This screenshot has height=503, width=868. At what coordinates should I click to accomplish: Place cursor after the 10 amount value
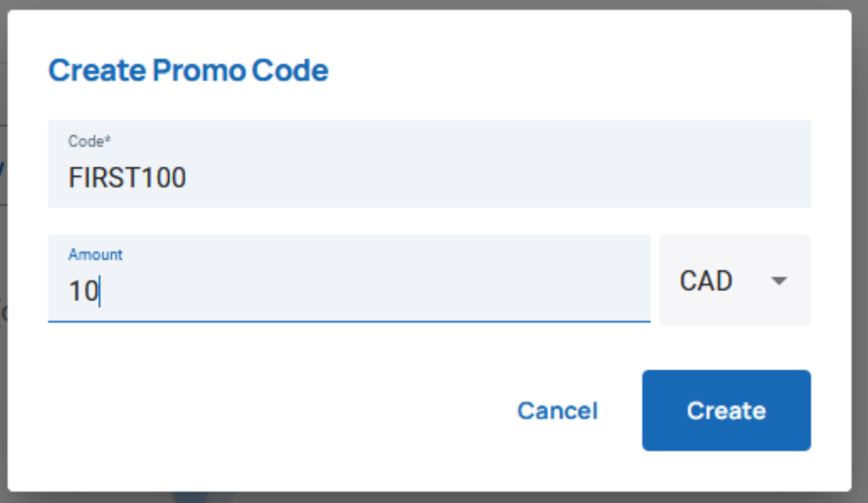[x=99, y=290]
